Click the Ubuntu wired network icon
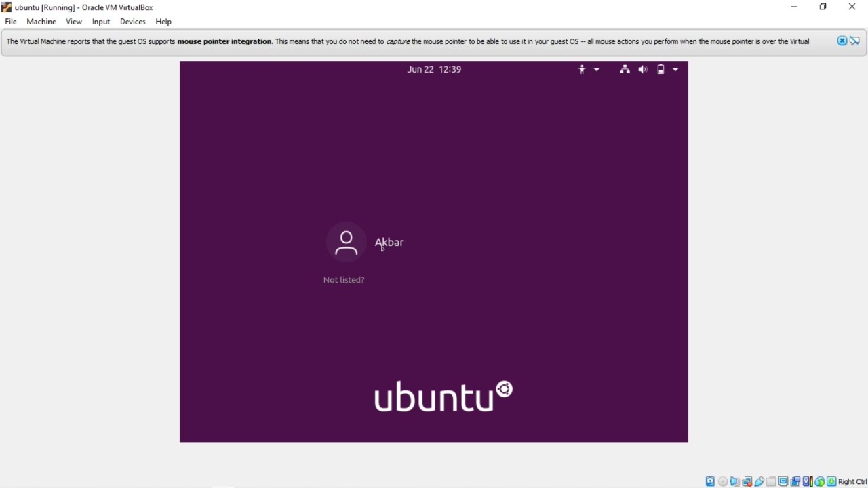The width and height of the screenshot is (868, 488). point(625,69)
